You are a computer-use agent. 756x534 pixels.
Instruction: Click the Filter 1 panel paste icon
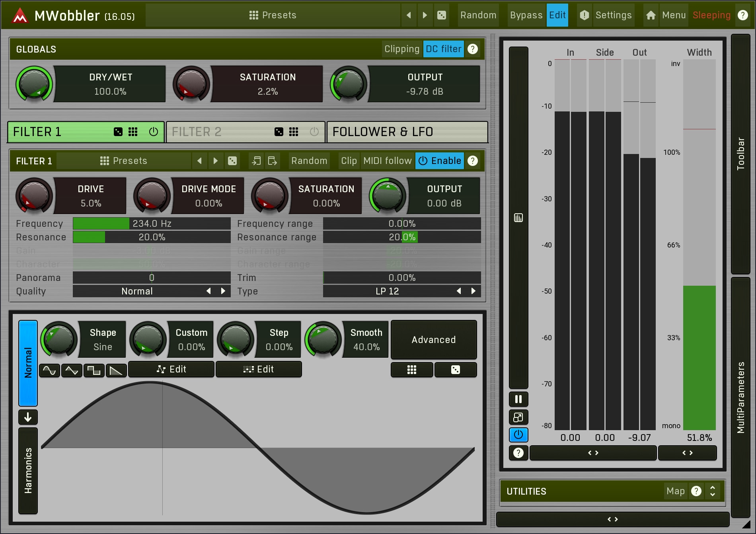coord(273,161)
